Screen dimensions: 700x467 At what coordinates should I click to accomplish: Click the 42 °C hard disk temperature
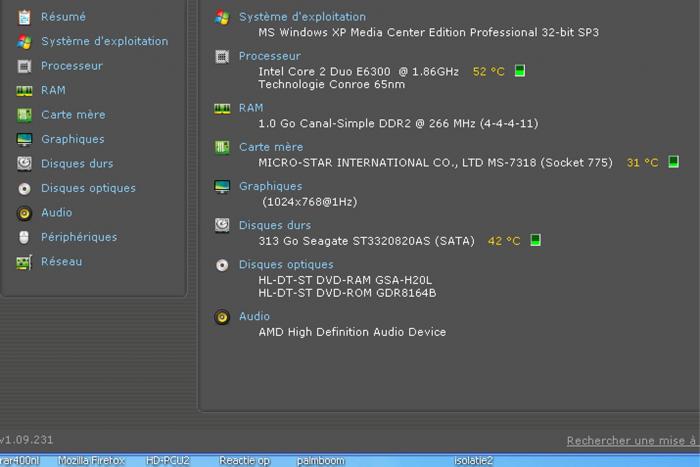[x=504, y=242]
